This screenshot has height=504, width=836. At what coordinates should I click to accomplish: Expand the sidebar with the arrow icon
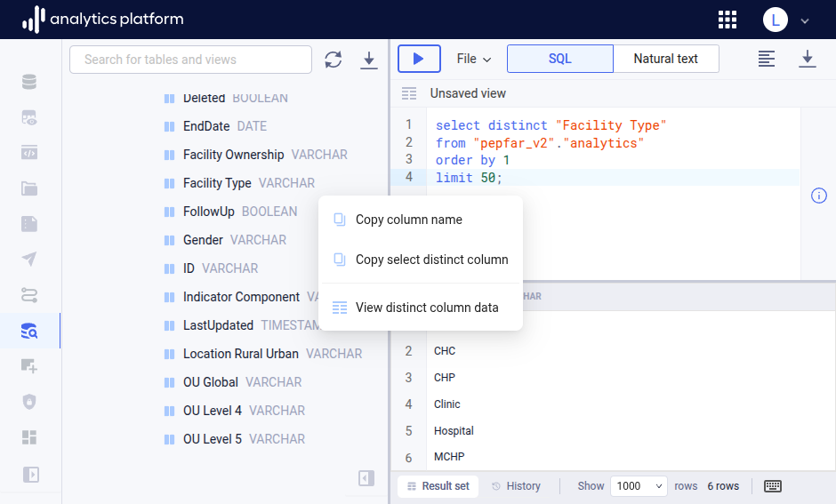31,474
